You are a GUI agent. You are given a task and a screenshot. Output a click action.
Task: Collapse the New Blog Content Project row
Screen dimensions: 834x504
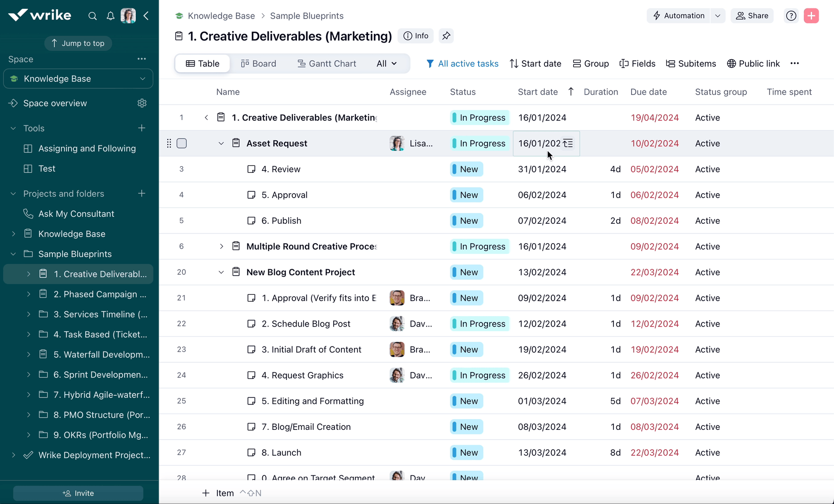click(221, 272)
